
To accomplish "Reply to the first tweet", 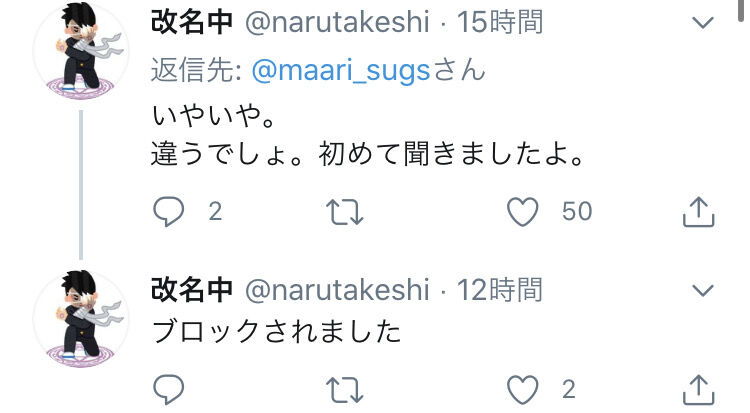I will [170, 211].
